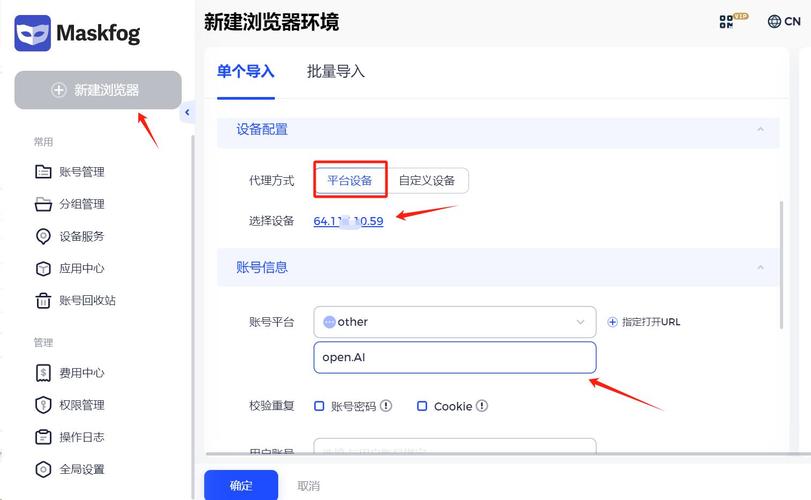Click the 操作日志 clipboard icon
The width and height of the screenshot is (811, 500).
[43, 437]
